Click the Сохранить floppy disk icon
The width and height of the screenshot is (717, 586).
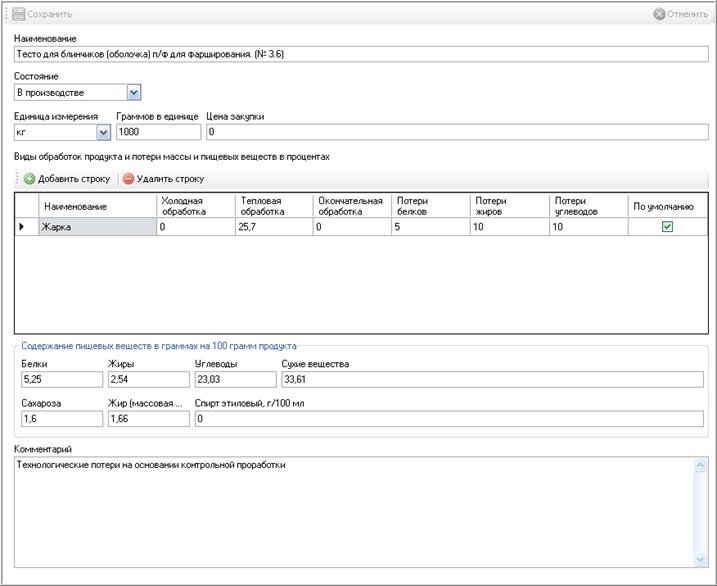point(18,14)
